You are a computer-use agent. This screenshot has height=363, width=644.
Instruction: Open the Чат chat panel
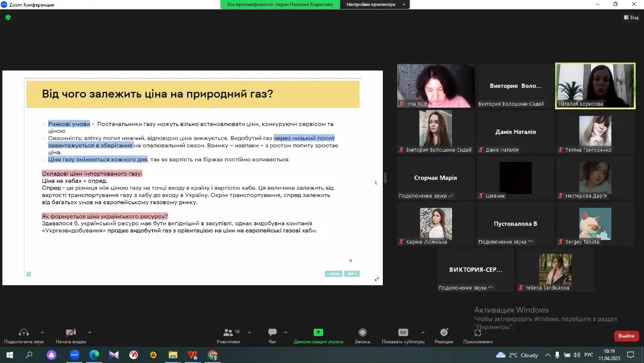(x=273, y=333)
